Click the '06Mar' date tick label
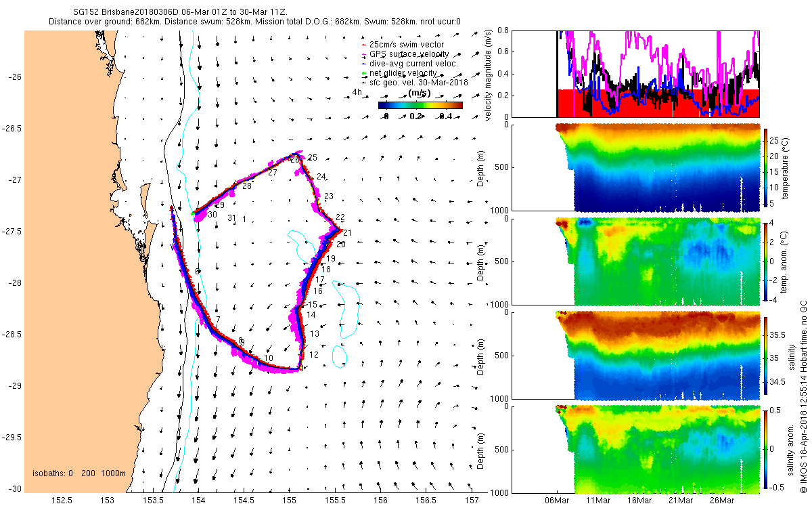The width and height of the screenshot is (812, 508). tap(556, 501)
